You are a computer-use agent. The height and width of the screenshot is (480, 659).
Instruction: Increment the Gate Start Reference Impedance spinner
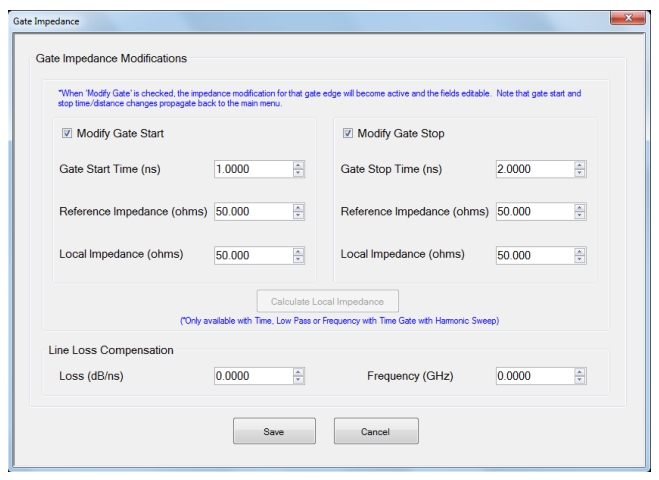tap(297, 208)
